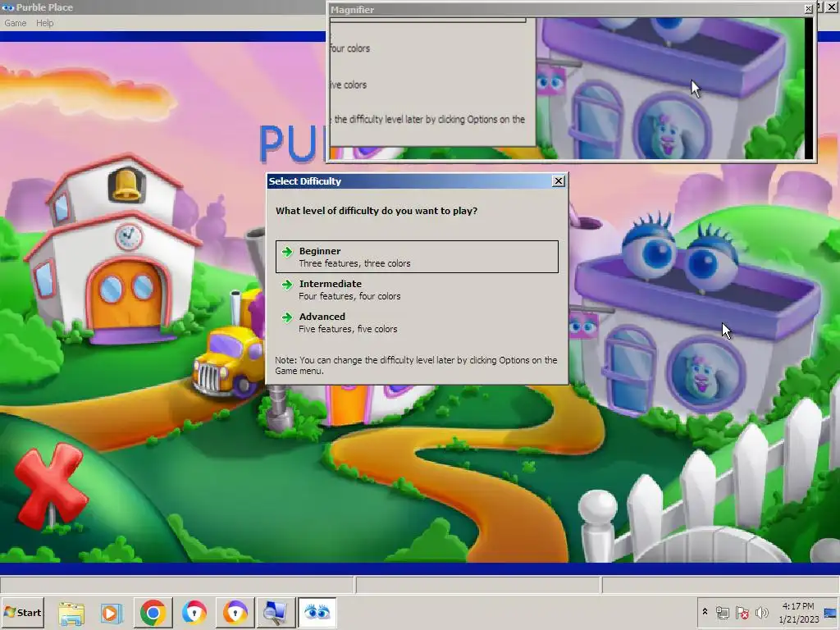Select Beginner difficulty option
This screenshot has height=630, width=840.
[x=417, y=257]
